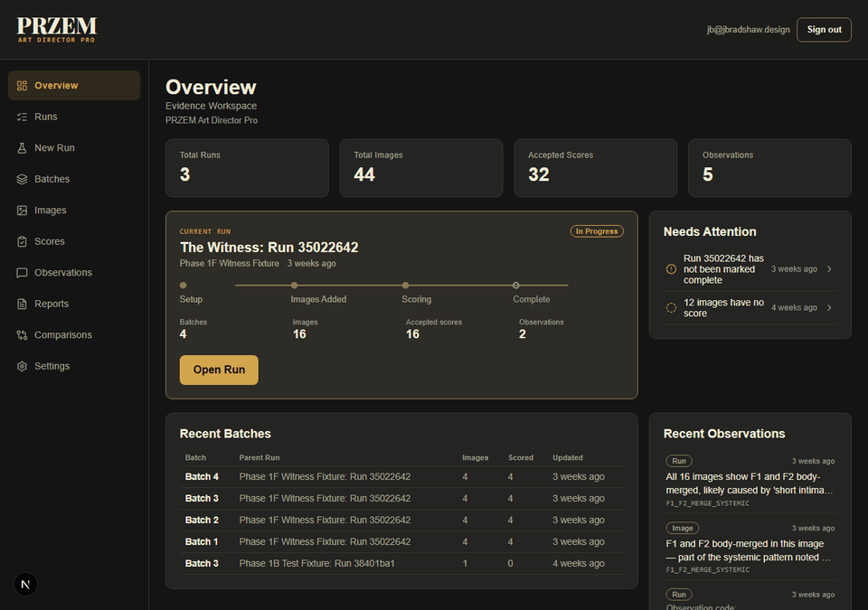Click the Images Added step dot

coord(295,286)
